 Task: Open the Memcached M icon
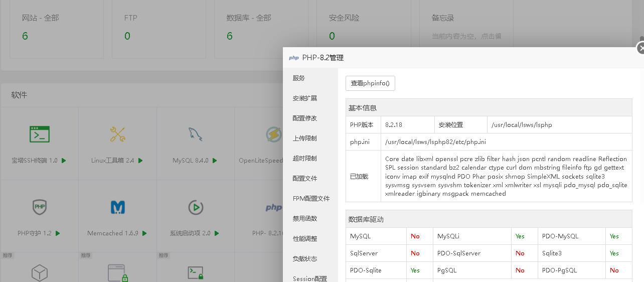[x=117, y=207]
